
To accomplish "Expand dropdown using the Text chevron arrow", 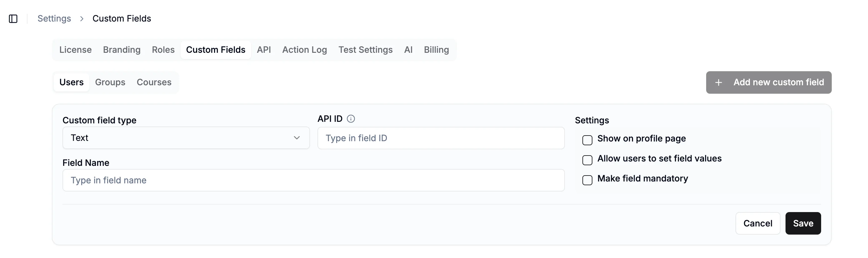I will [297, 138].
